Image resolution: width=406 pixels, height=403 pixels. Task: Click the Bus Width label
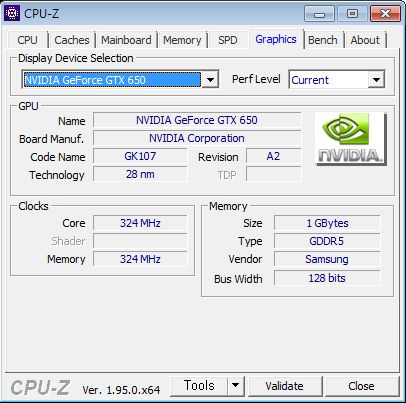238,279
